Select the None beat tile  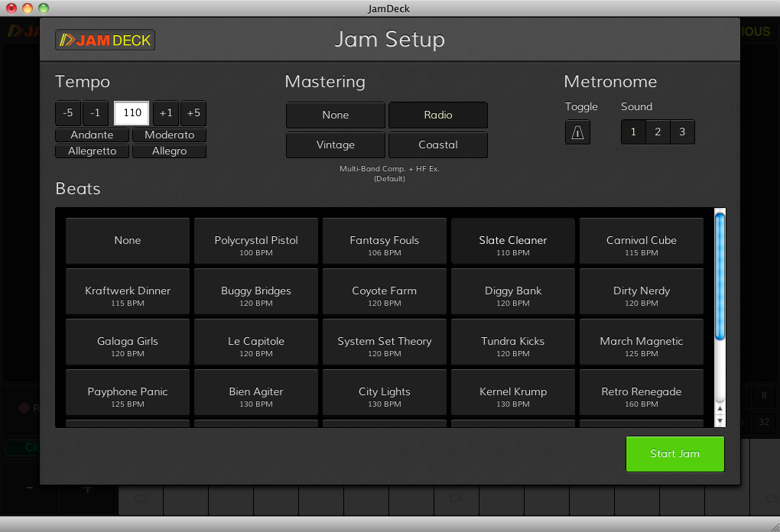(128, 241)
